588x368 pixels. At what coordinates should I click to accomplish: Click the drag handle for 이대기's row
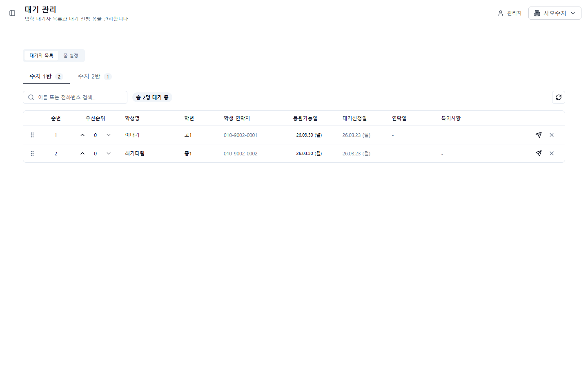pyautogui.click(x=32, y=135)
